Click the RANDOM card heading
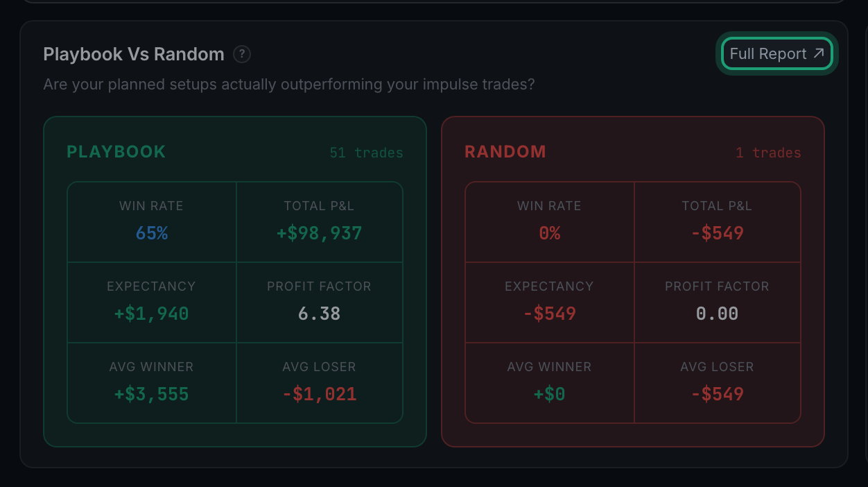The image size is (868, 487). pyautogui.click(x=505, y=152)
